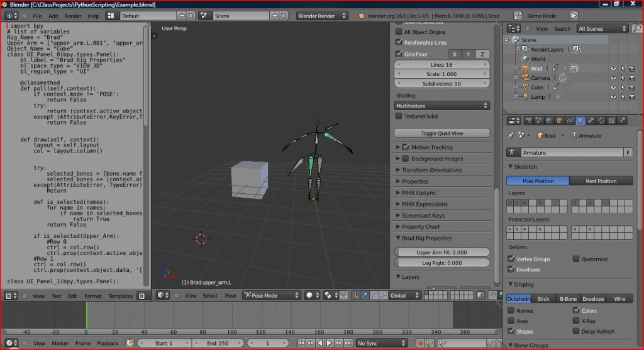The image size is (644, 350).
Task: Open the Armature Object Data tab icon
Action: (580, 121)
